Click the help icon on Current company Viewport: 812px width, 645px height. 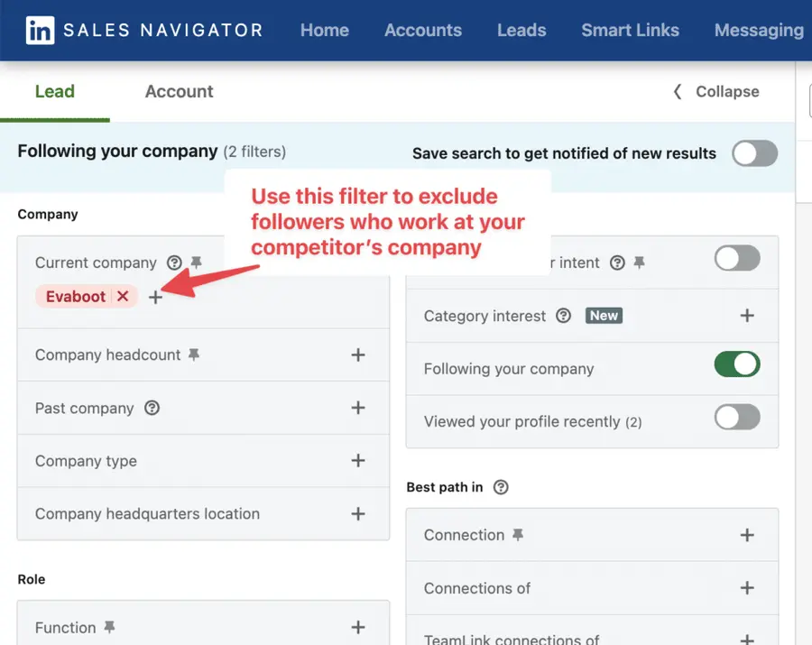(173, 263)
